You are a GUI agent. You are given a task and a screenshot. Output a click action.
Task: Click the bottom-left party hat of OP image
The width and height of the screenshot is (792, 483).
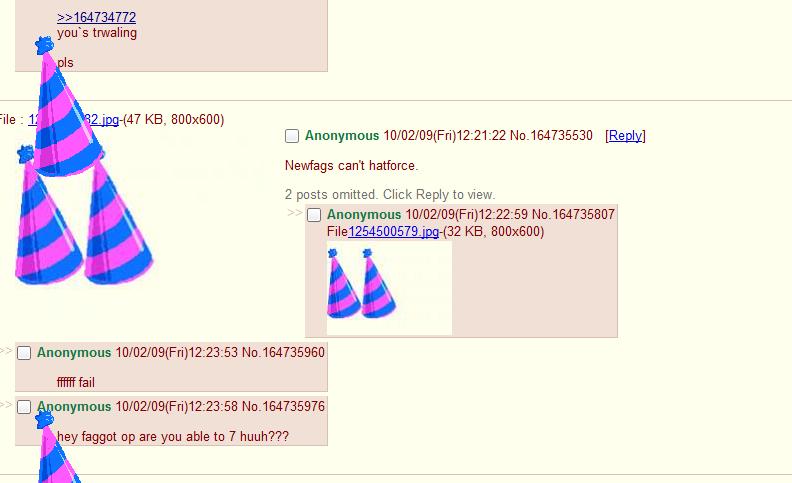47,216
